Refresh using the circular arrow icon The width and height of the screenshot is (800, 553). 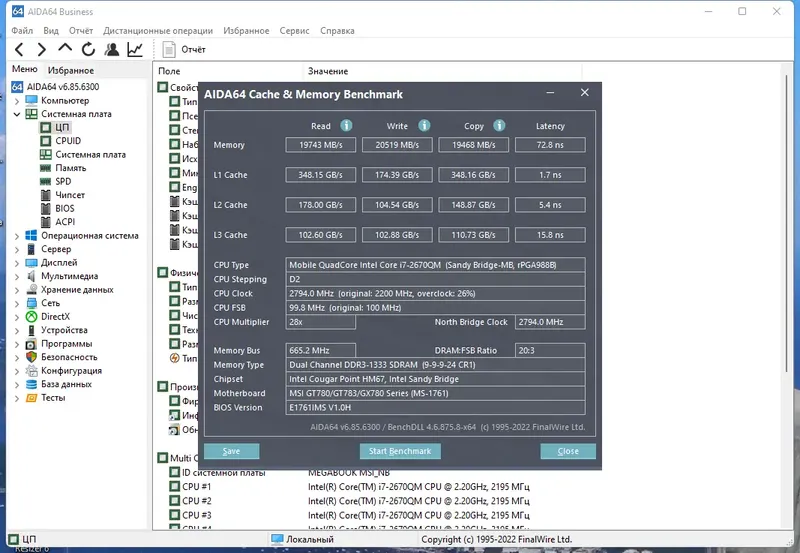(x=88, y=49)
